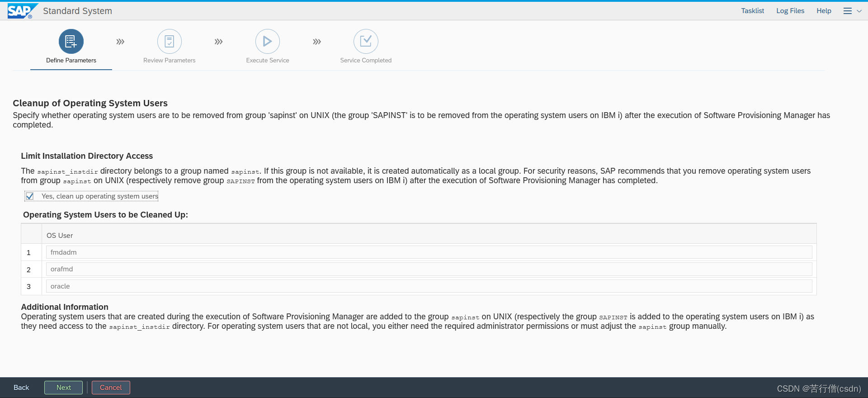Image resolution: width=868 pixels, height=398 pixels.
Task: Open the hamburger menu icon
Action: coord(848,11)
